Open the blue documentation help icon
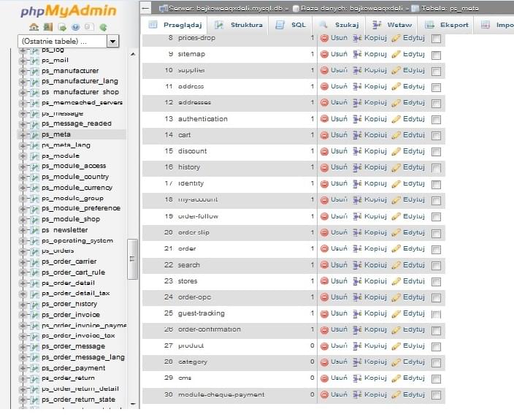 pyautogui.click(x=75, y=27)
